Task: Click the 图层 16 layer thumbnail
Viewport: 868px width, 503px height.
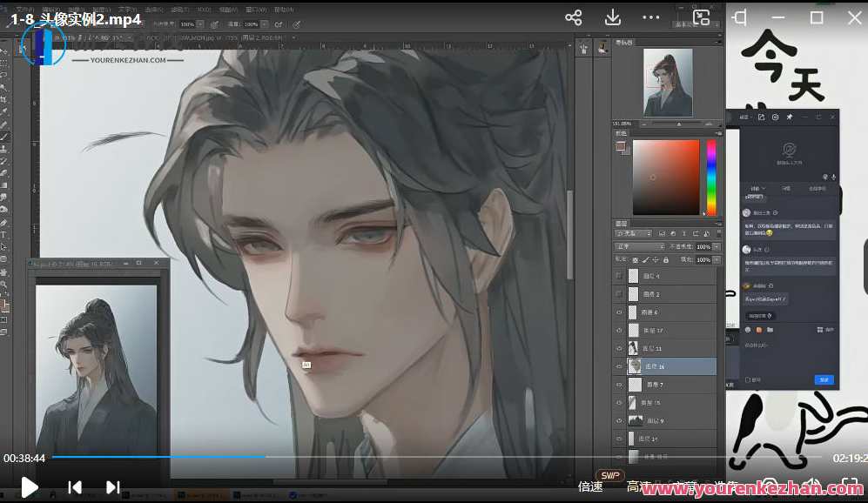Action: (635, 366)
